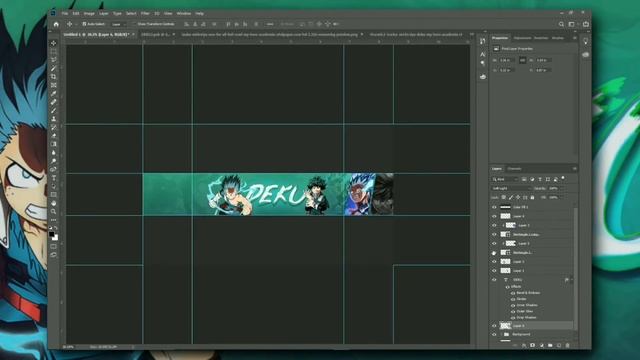
Task: Select the Horizontal Type tool
Action: (x=53, y=178)
